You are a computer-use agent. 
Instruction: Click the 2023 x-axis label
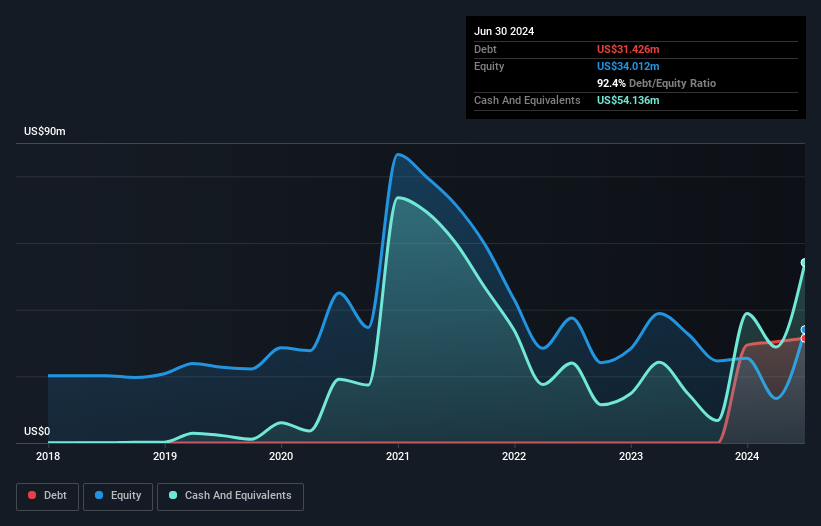coord(631,456)
